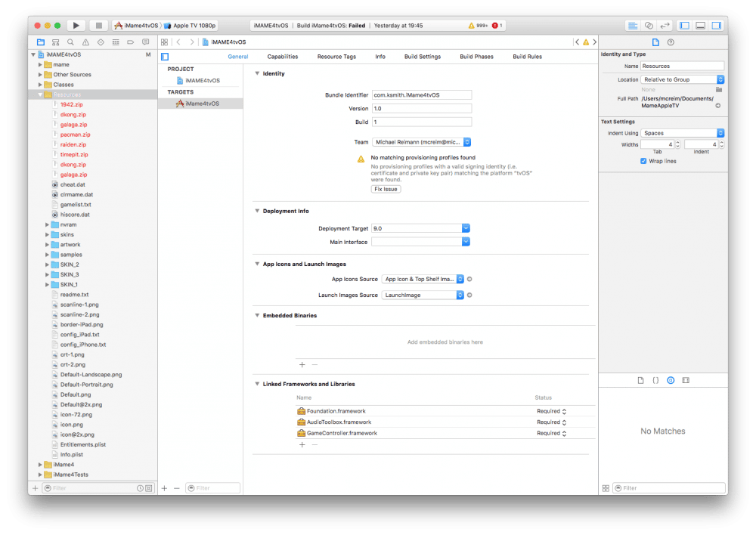The image size is (756, 535).
Task: Switch to the assistant editor
Action: pyautogui.click(x=649, y=26)
